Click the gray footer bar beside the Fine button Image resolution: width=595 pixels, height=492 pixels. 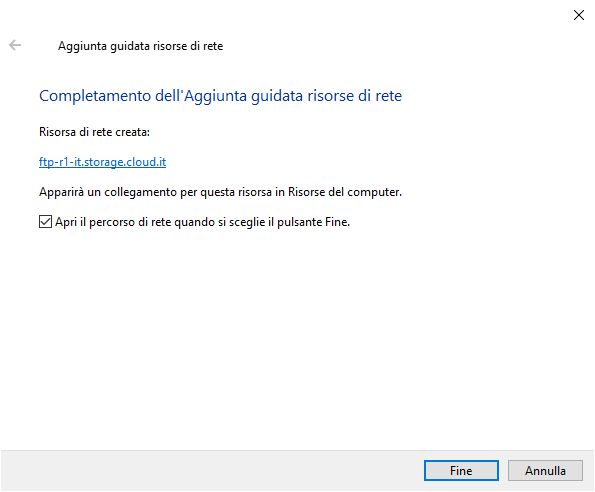point(212,470)
